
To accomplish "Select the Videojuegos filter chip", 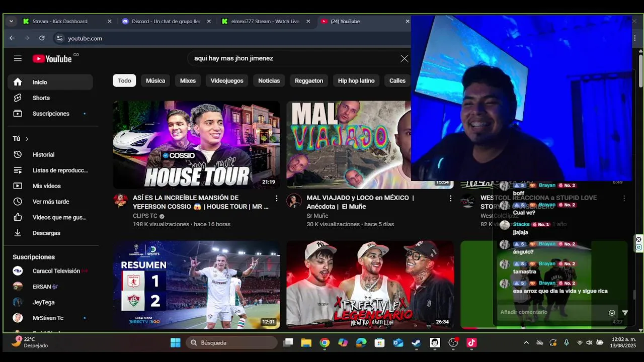I will [x=227, y=80].
